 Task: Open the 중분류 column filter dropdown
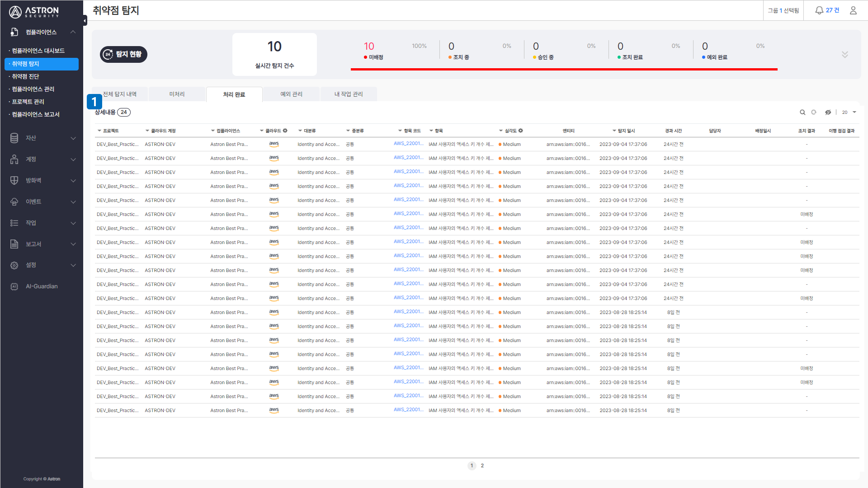348,131
